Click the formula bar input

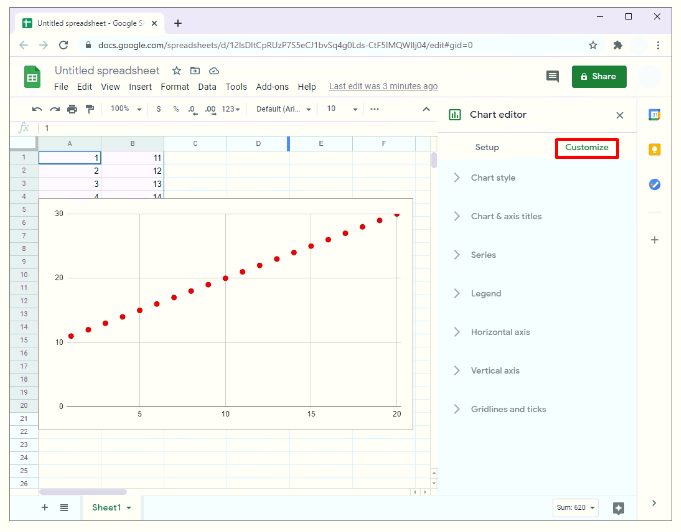click(x=239, y=128)
